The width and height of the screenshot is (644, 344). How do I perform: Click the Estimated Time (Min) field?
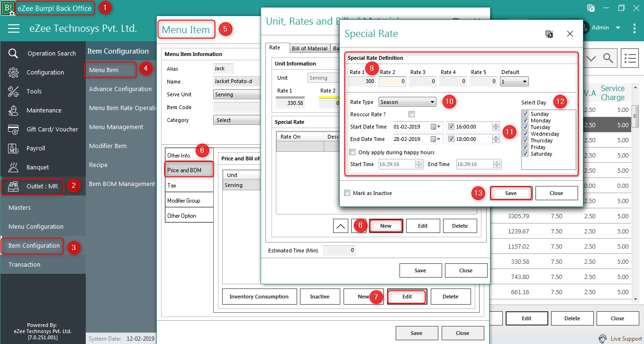339,250
